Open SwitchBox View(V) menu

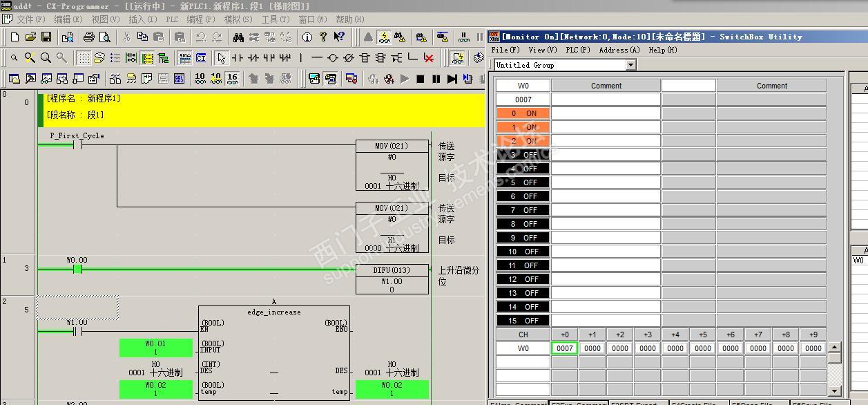pos(543,50)
